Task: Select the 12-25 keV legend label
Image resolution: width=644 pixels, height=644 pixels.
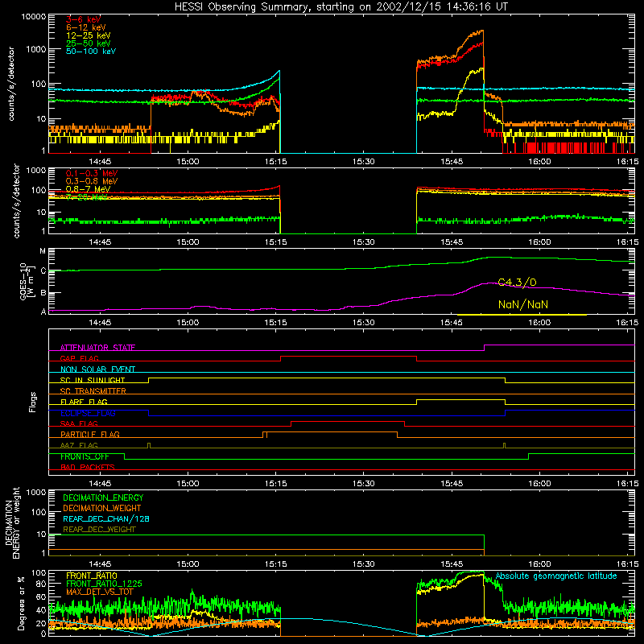Action: (x=89, y=35)
